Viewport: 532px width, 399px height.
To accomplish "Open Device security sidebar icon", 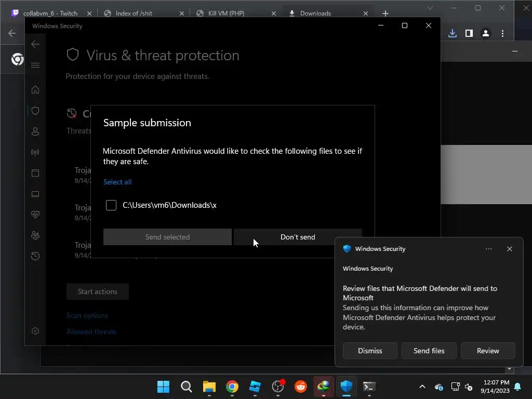I will 35,194.
